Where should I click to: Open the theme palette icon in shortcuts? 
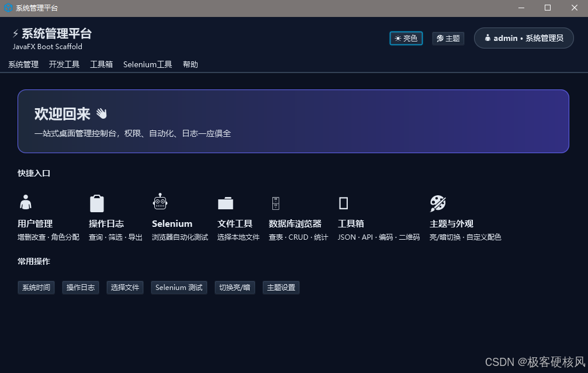click(438, 203)
